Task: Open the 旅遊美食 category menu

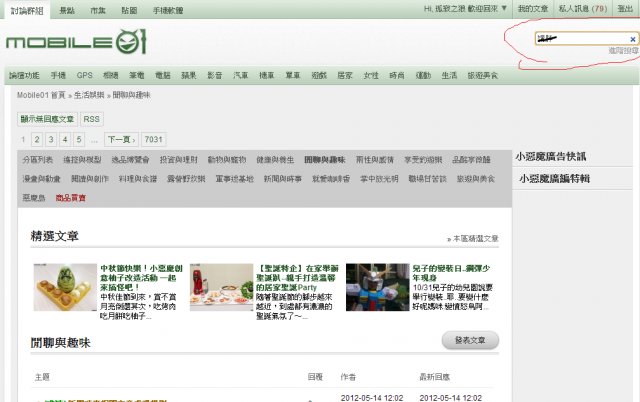Action: (483, 76)
